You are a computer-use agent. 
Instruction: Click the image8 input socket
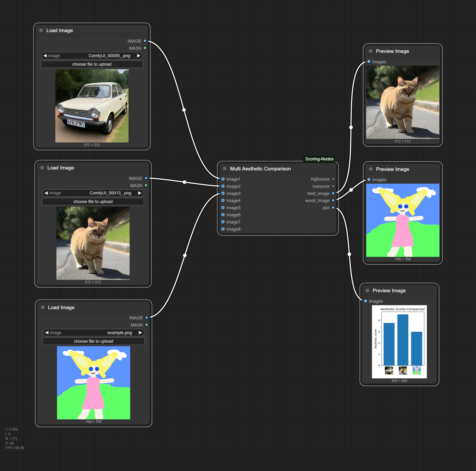223,229
